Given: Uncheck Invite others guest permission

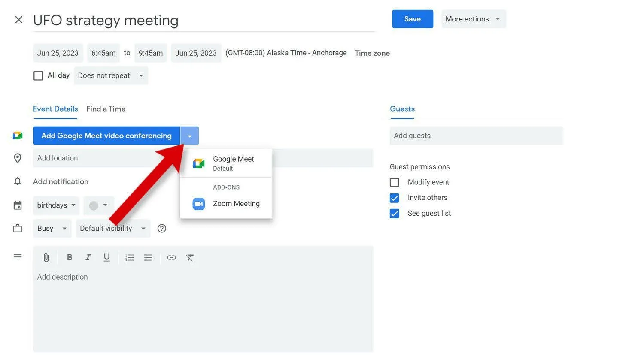Looking at the screenshot, I should point(395,198).
